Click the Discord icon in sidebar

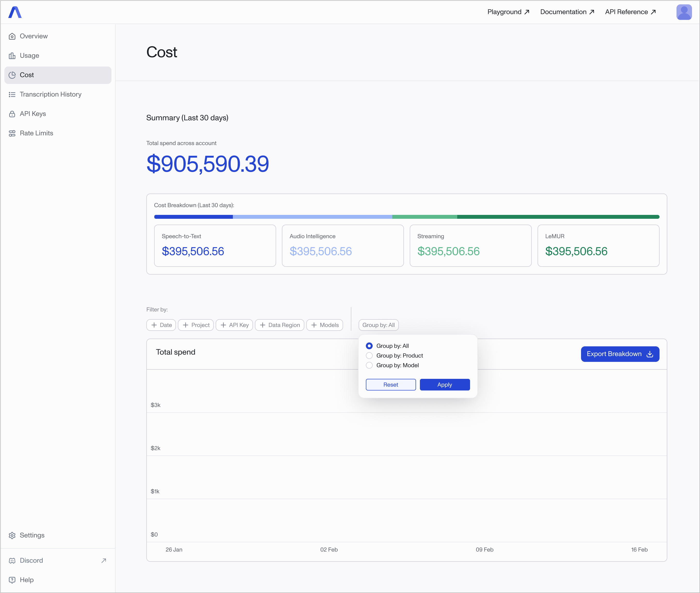click(12, 561)
